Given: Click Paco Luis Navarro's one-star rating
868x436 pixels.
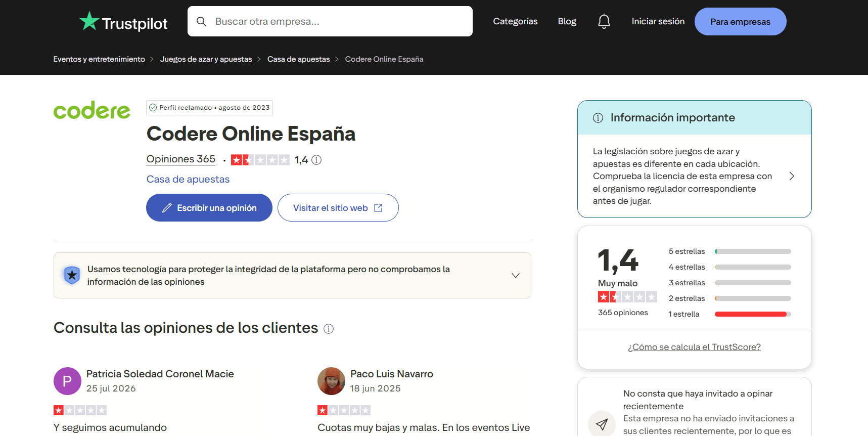Looking at the screenshot, I should pos(344,410).
